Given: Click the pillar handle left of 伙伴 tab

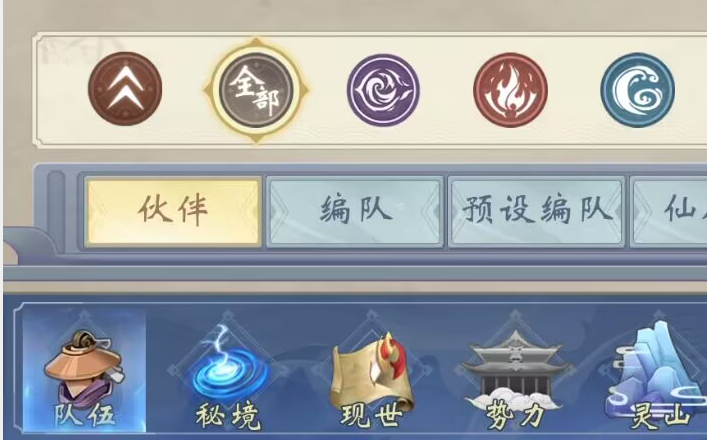Looking at the screenshot, I should [56, 211].
